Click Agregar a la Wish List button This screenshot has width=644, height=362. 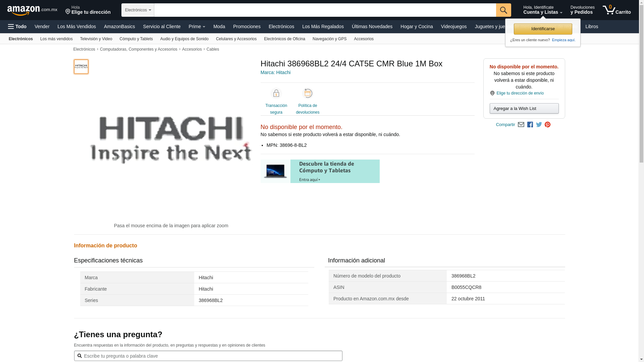point(524,109)
